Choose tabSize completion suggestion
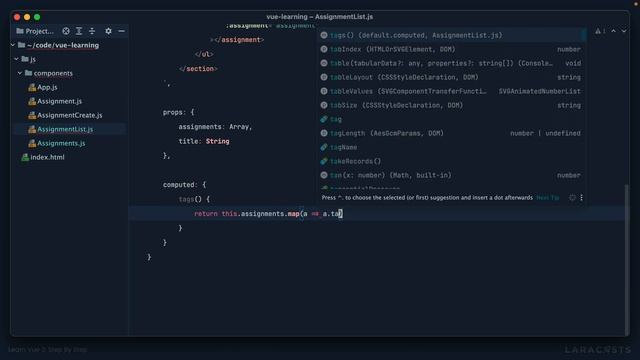 (451, 105)
